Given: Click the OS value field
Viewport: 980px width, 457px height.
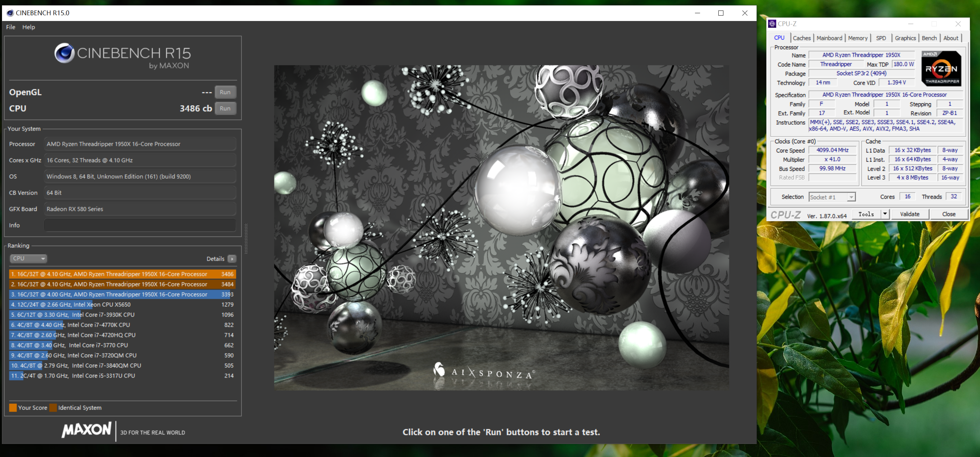Looking at the screenshot, I should [140, 177].
